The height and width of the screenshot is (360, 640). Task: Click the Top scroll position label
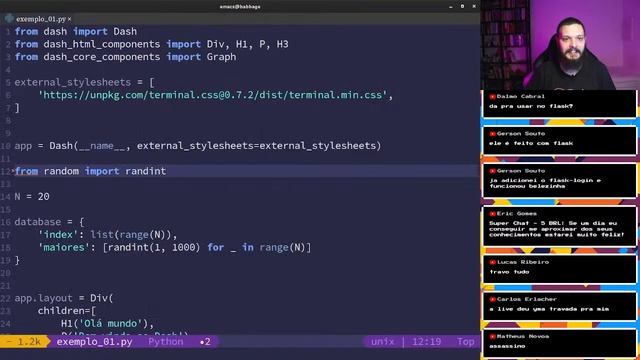point(465,342)
